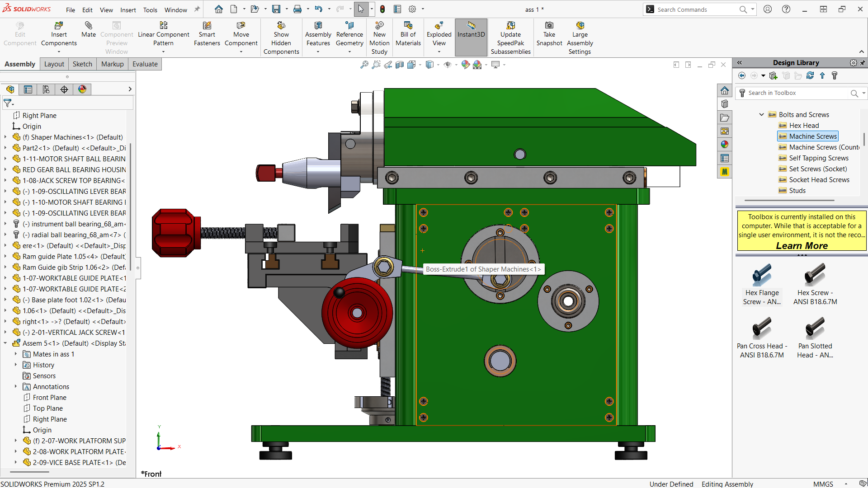Open the Hide/Show Items dropdown arrow
This screenshot has width=868, height=488.
pyautogui.click(x=457, y=65)
